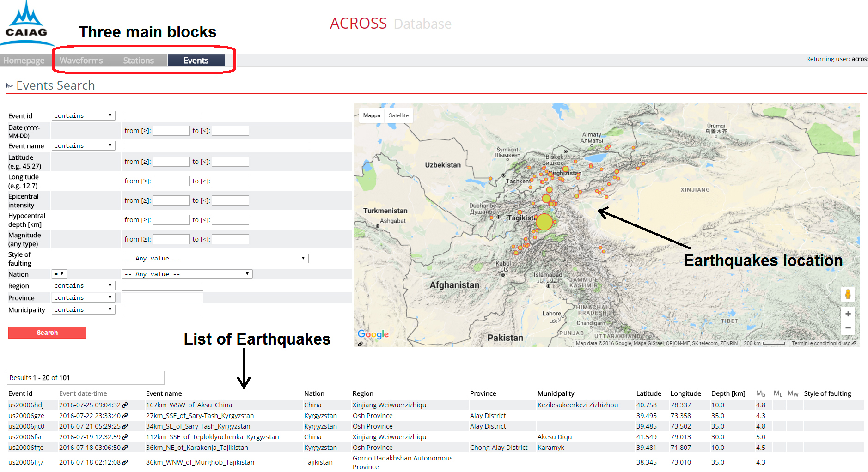Click the Event date-time column header
The width and height of the screenshot is (868, 472).
(x=83, y=393)
